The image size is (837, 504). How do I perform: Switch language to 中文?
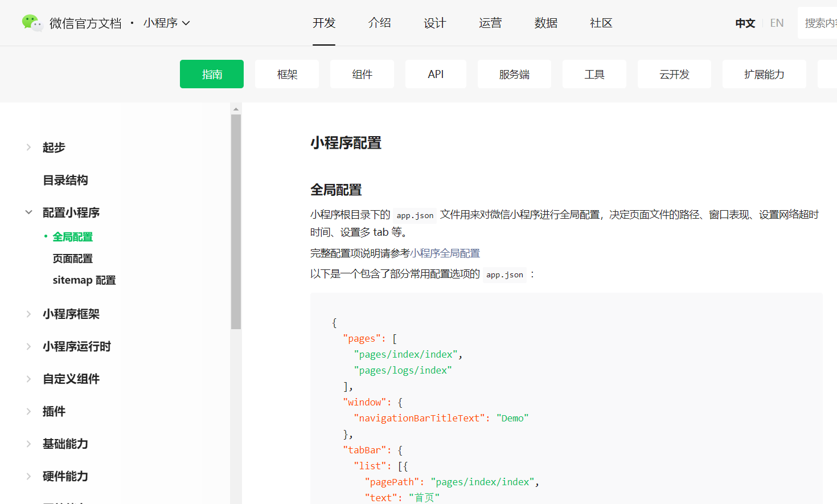[745, 23]
